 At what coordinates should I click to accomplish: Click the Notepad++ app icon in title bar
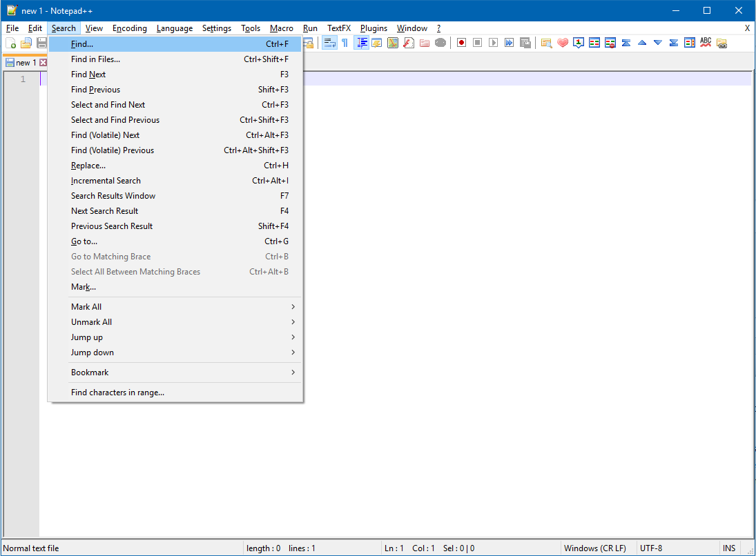(12, 10)
